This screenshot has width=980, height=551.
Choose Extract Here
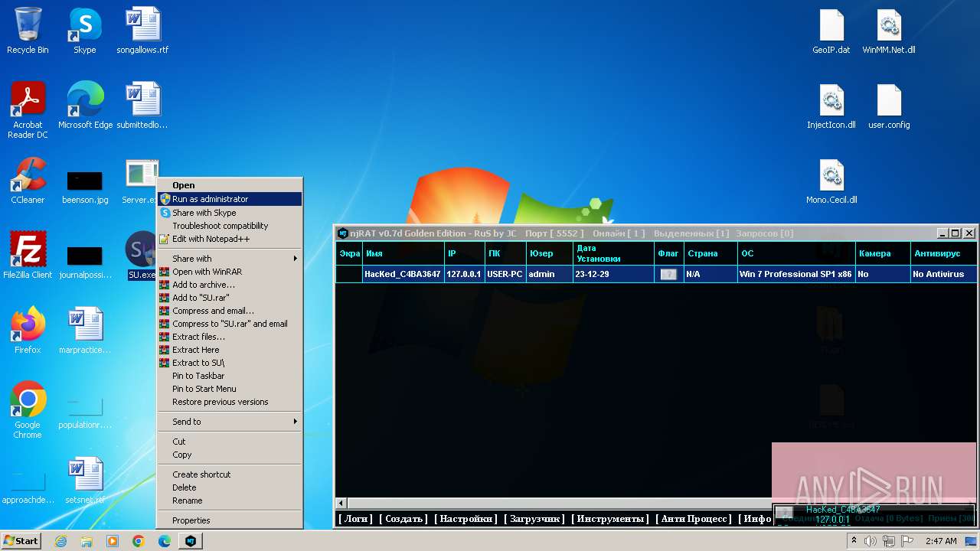tap(230, 350)
